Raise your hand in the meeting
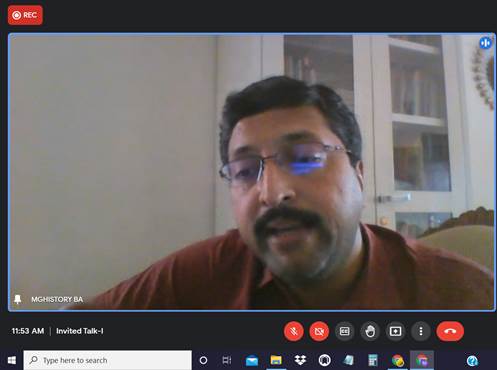 pos(370,331)
